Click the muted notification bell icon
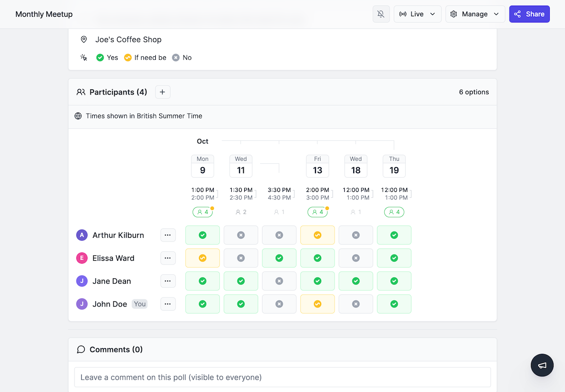565x392 pixels. (381, 14)
